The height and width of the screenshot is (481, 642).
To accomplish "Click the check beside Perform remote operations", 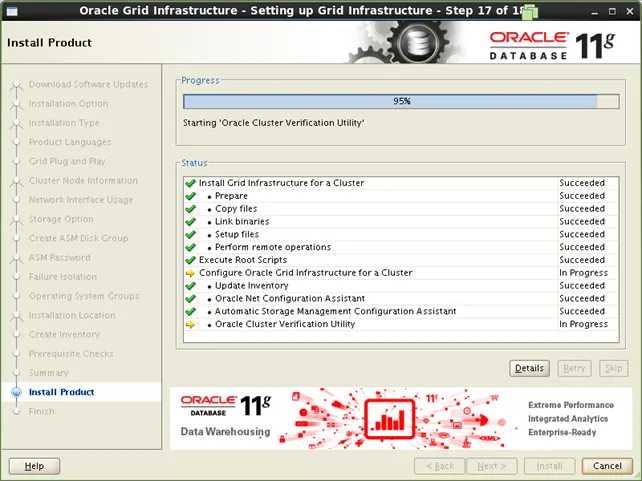I will [190, 247].
